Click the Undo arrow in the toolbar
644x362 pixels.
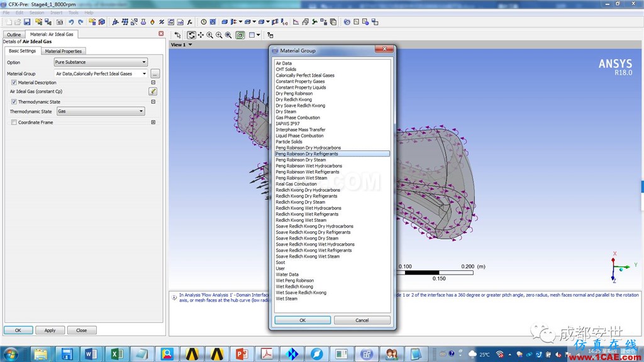tap(72, 22)
